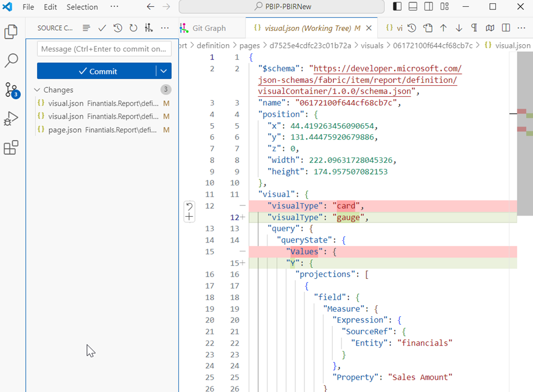Toggle secondary side bar layout icon
This screenshot has width=533, height=392.
[429, 7]
